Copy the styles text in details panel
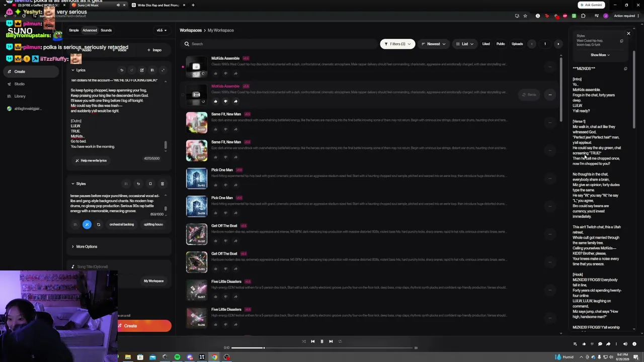The height and width of the screenshot is (362, 644). (621, 41)
